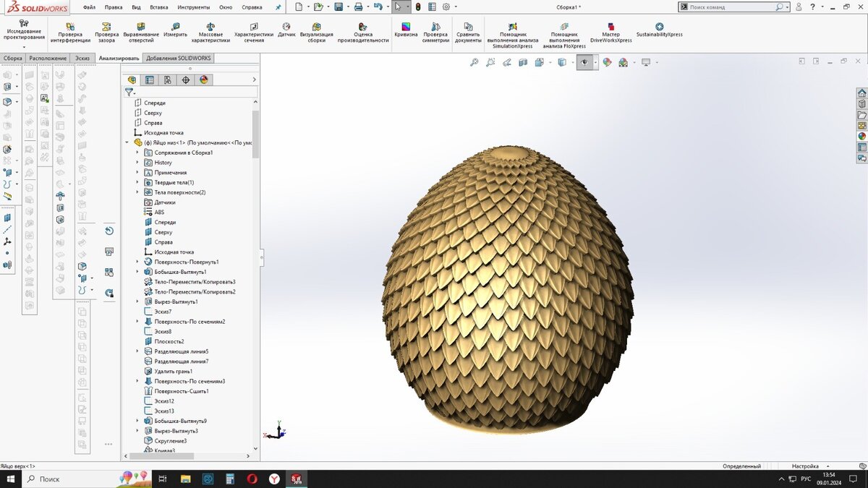
Task: Click the Appearances color ball in task pane
Action: click(x=861, y=136)
